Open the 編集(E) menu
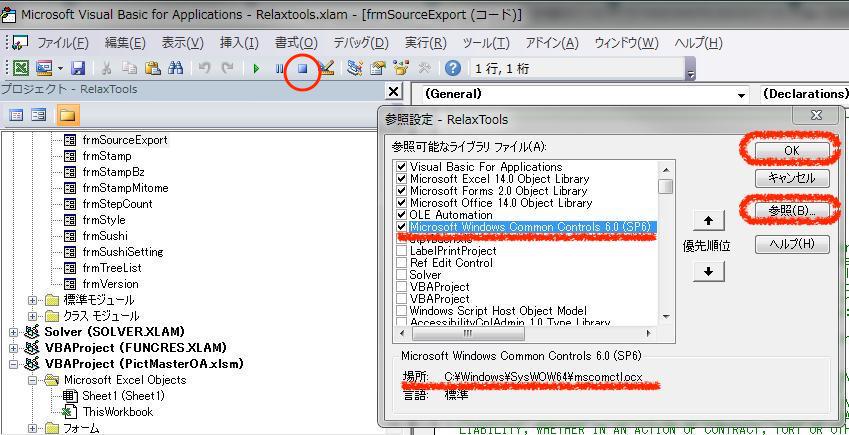The image size is (849, 435). [x=125, y=43]
